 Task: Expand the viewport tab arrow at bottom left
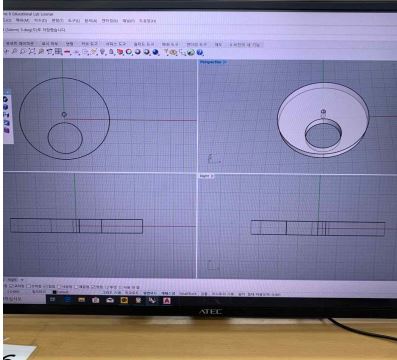(x=22, y=280)
